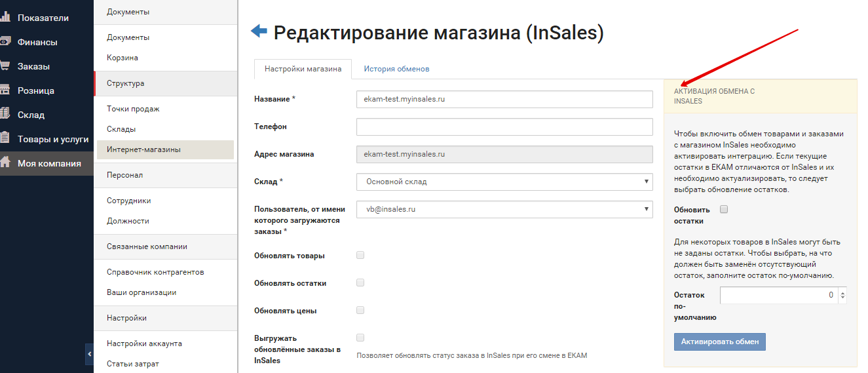The height and width of the screenshot is (373, 868).
Task: Open Склад main menu section
Action: point(31,115)
